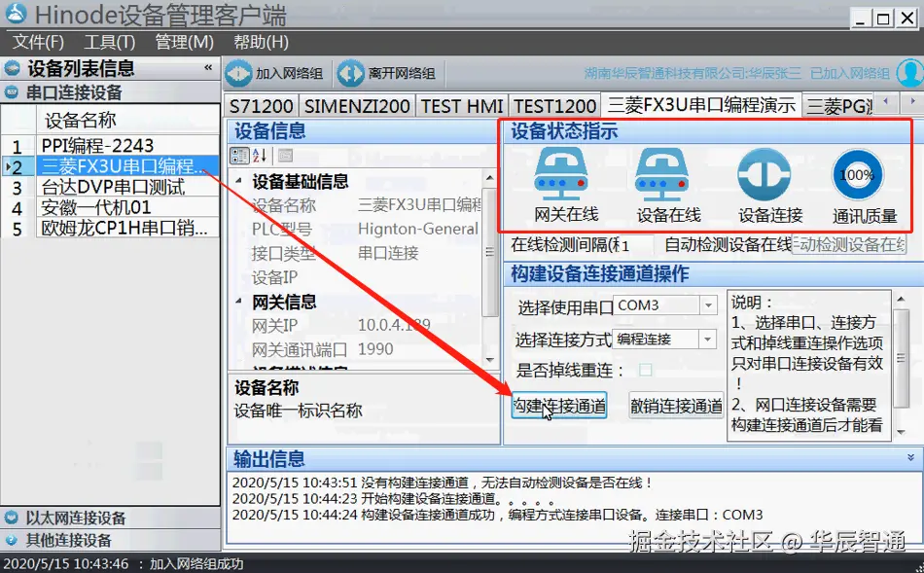
Task: Click the 离开网络组 toolbar icon
Action: [x=352, y=73]
